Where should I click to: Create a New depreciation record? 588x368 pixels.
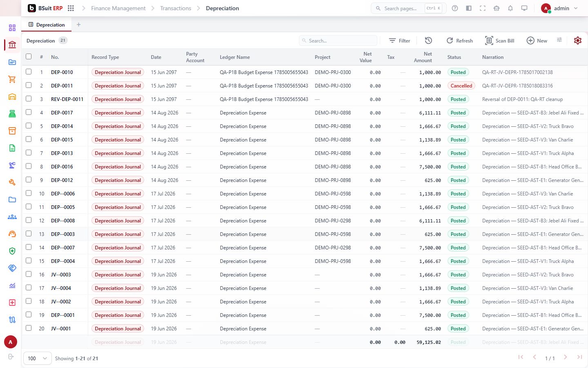point(537,40)
